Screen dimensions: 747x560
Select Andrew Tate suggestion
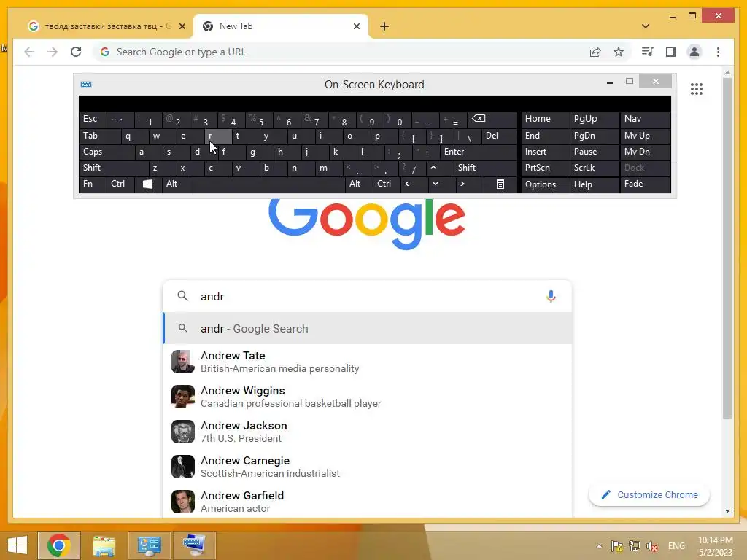[x=367, y=362]
